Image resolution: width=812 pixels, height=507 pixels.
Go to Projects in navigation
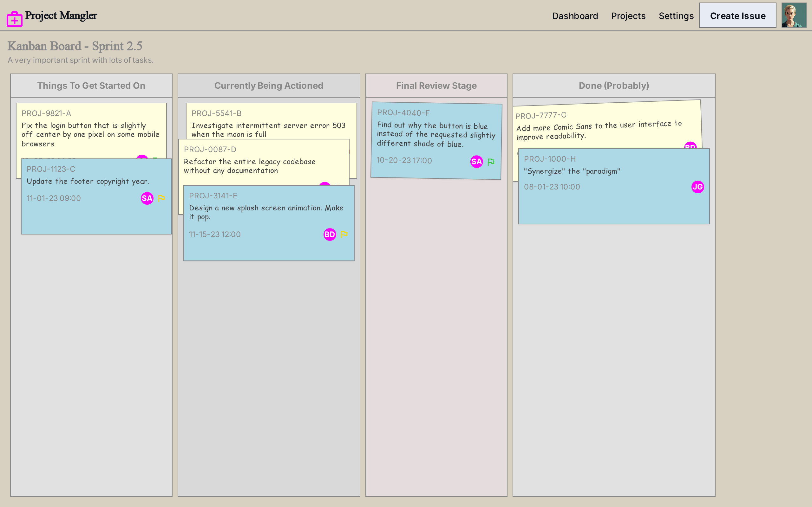[x=628, y=16]
